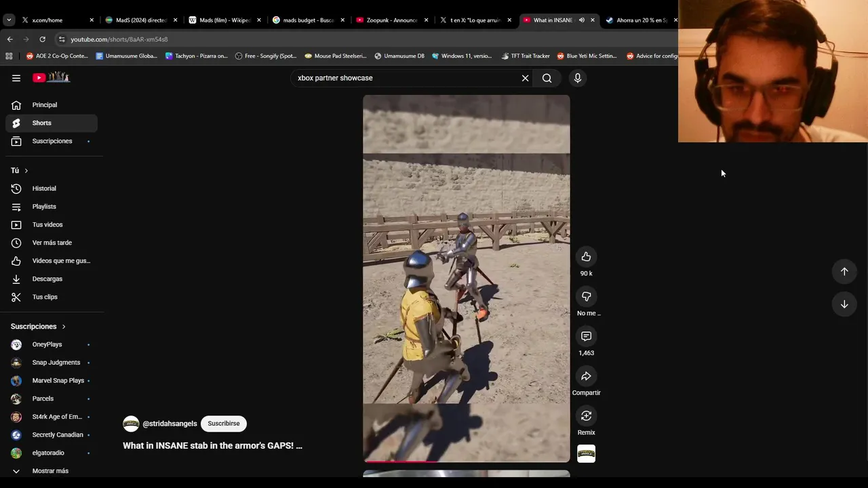868x488 pixels.
Task: Open Suscripciones in the sidebar
Action: pyautogui.click(x=52, y=141)
